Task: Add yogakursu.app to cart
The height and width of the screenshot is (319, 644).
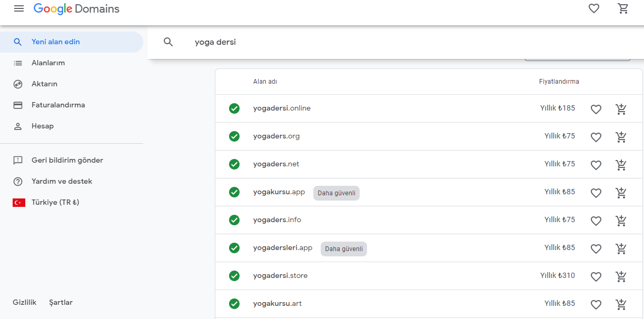Action: [x=621, y=193]
